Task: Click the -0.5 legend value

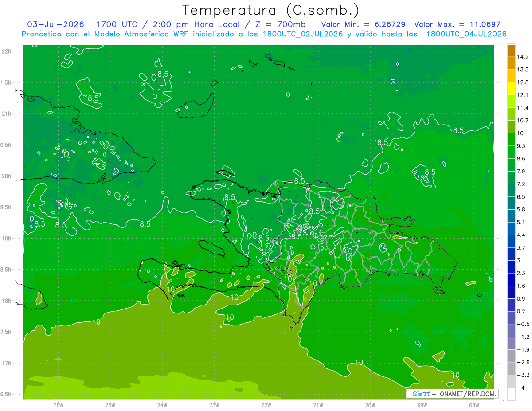Action: [523, 324]
